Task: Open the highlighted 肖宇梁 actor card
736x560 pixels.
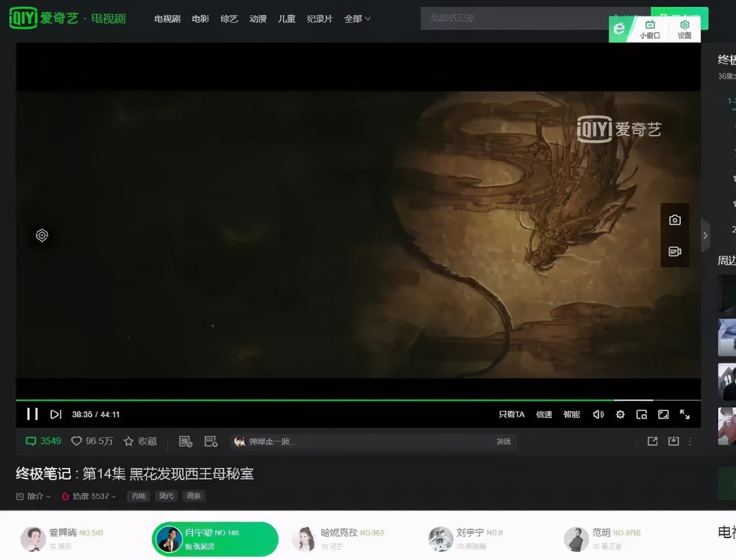Action: [215, 539]
